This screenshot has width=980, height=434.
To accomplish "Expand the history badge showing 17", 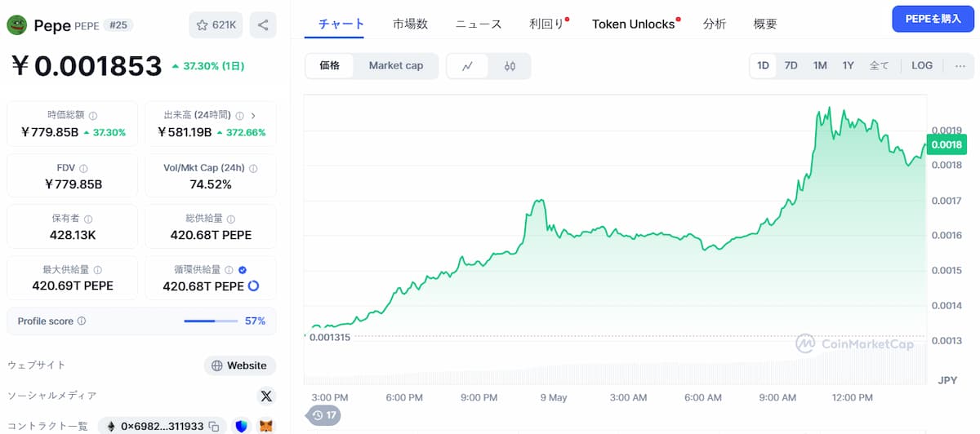I will click(x=323, y=415).
